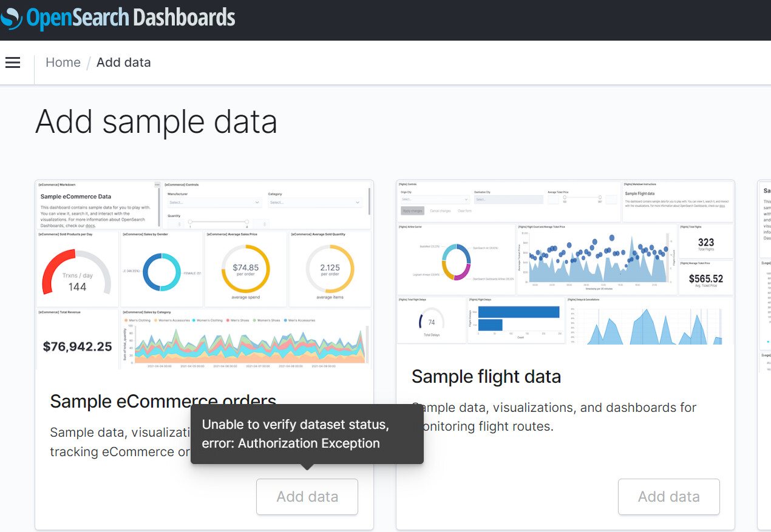Image resolution: width=771 pixels, height=532 pixels.
Task: Click Add data for eCommerce orders
Action: [x=307, y=497]
